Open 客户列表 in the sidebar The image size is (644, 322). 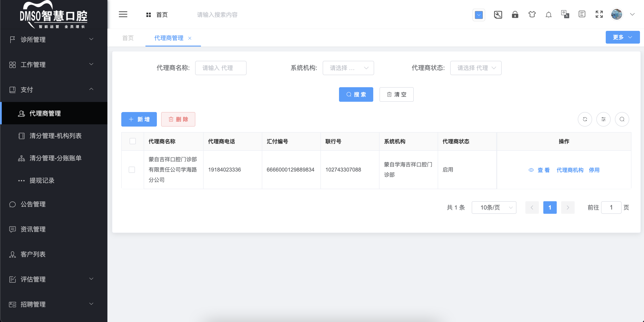(54, 254)
